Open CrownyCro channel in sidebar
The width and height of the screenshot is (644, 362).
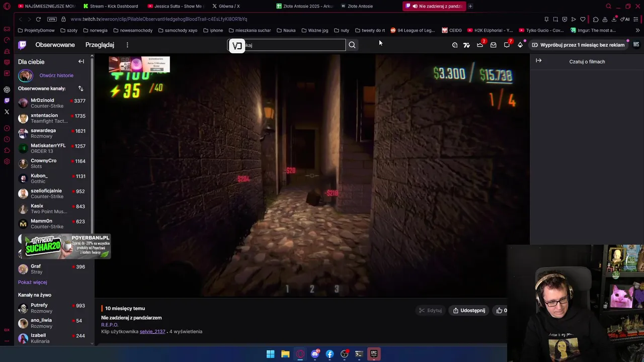tap(52, 163)
